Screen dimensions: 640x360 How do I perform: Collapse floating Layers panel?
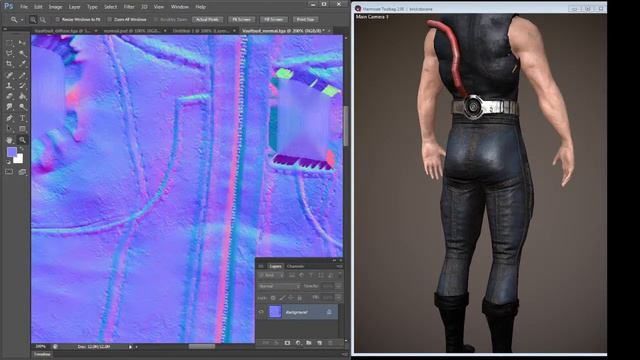pos(335,260)
